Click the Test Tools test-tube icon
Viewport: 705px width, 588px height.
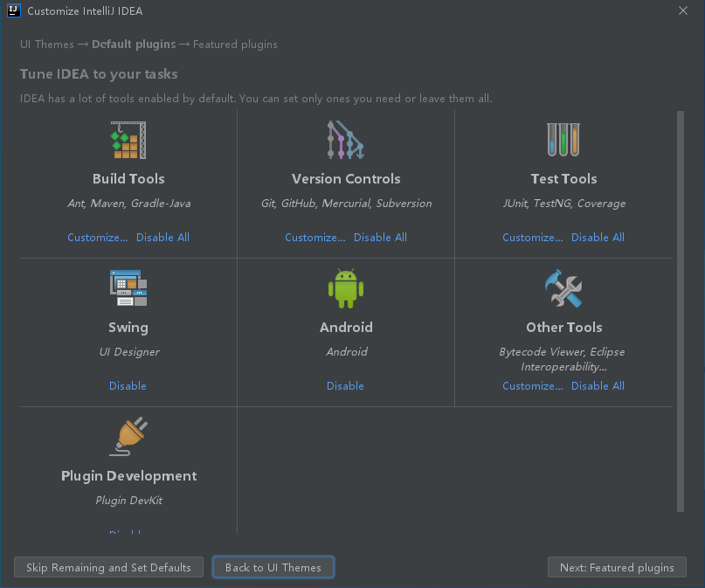click(563, 140)
